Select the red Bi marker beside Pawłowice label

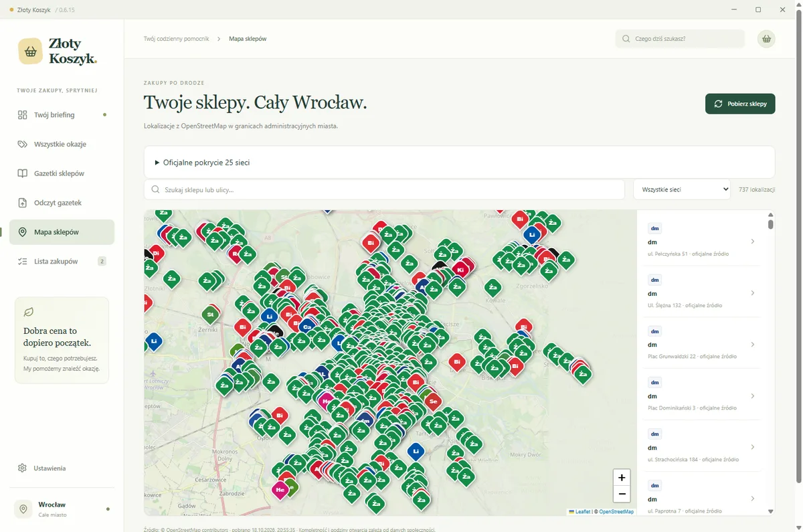click(x=519, y=219)
